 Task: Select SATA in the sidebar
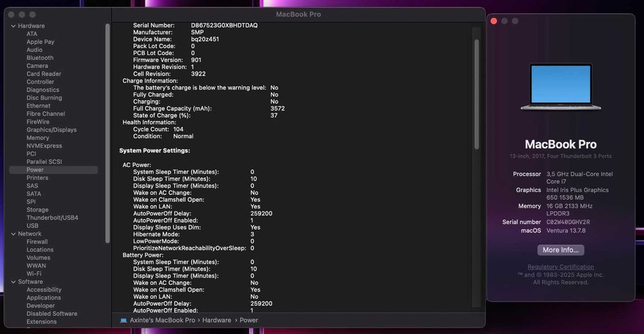click(33, 193)
